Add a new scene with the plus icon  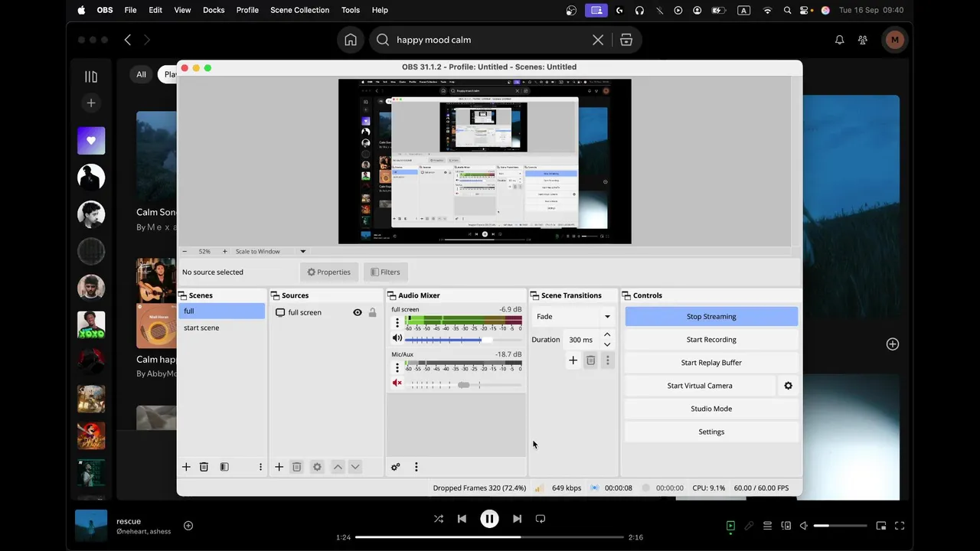(x=186, y=467)
